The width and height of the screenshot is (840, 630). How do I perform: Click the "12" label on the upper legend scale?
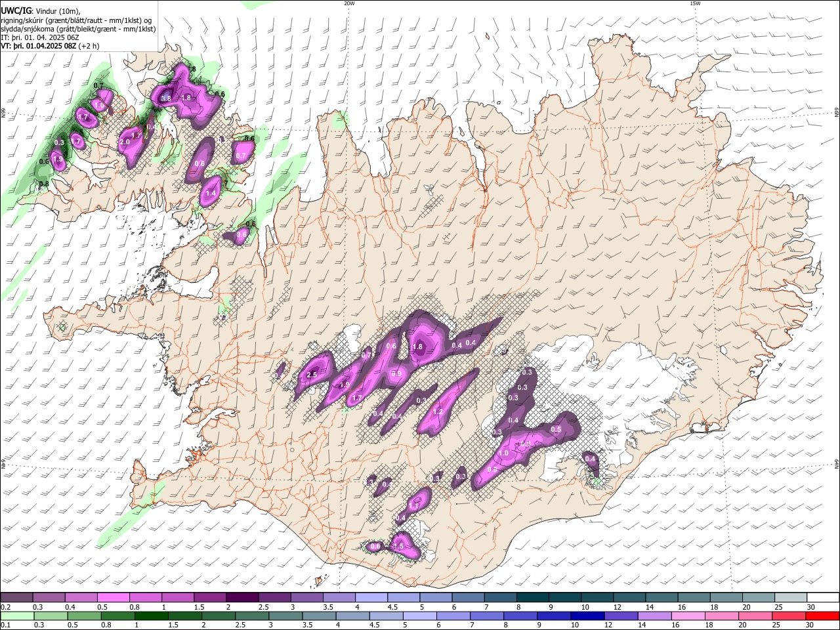tap(618, 607)
